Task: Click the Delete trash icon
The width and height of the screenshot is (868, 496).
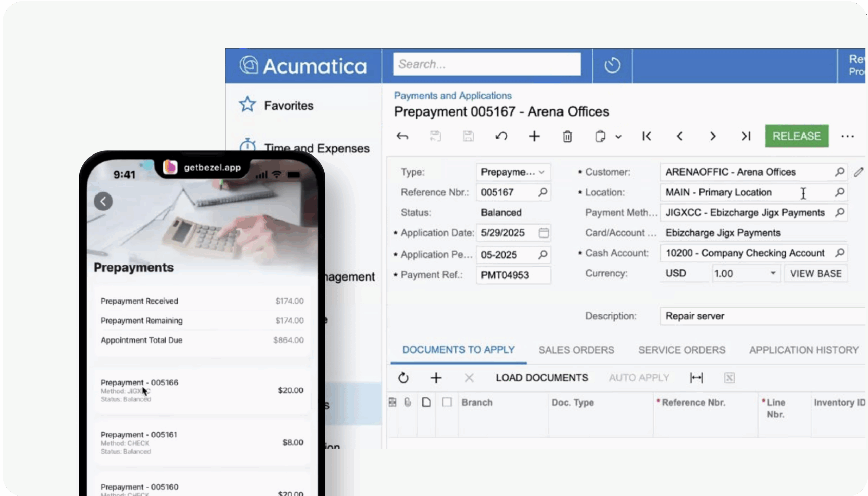Action: click(567, 136)
